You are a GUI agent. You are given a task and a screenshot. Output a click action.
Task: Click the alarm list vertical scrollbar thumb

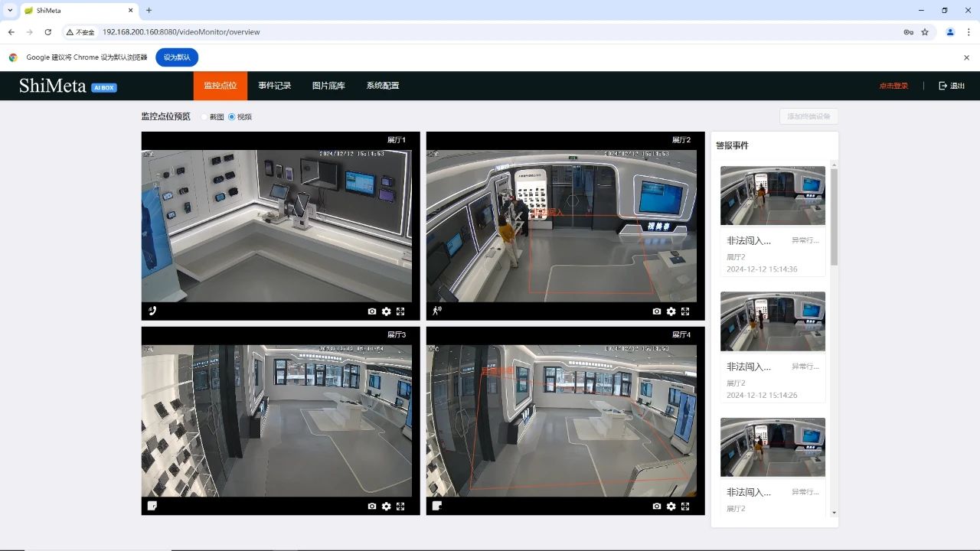click(x=835, y=217)
